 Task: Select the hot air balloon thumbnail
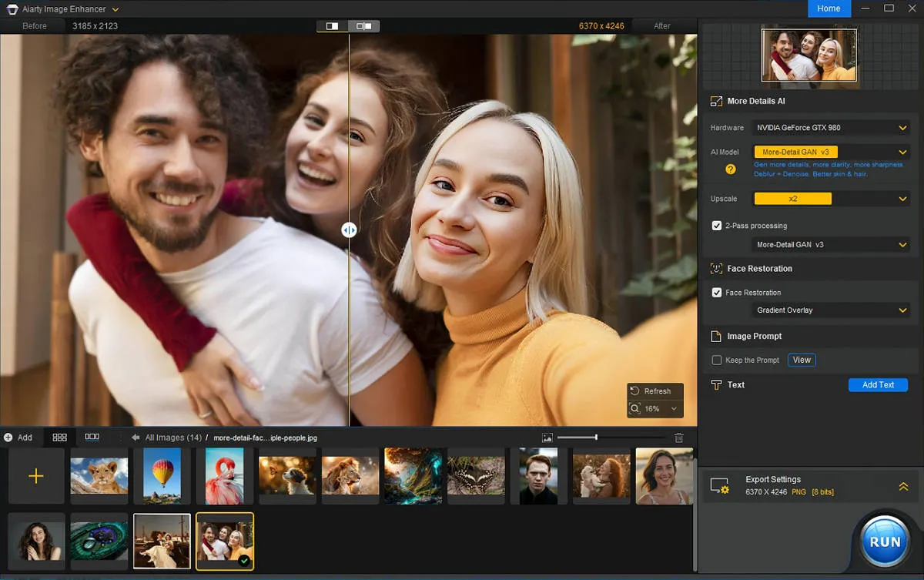[162, 476]
